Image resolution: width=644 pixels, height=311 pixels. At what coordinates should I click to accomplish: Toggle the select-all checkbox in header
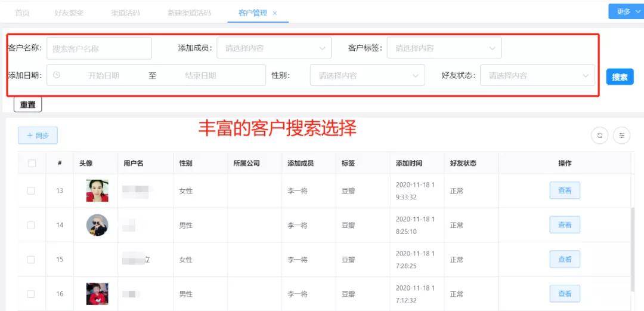point(32,164)
